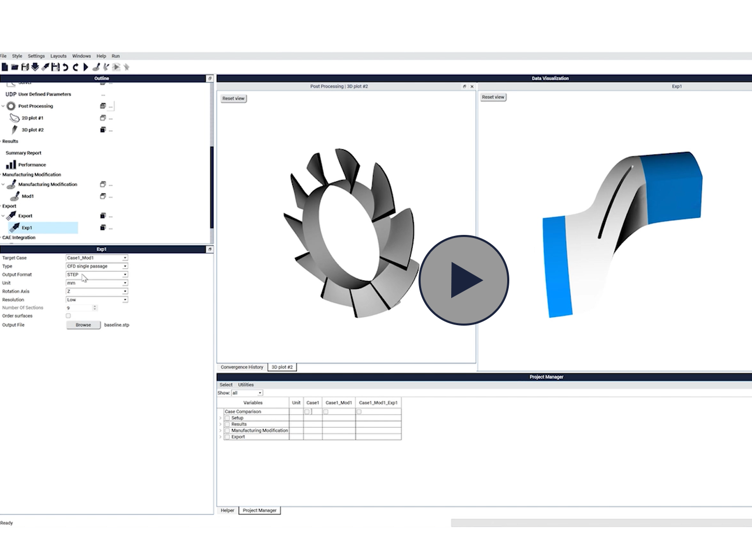The width and height of the screenshot is (752, 560).
Task: Click the Open folder toolbar icon
Action: pyautogui.click(x=15, y=67)
